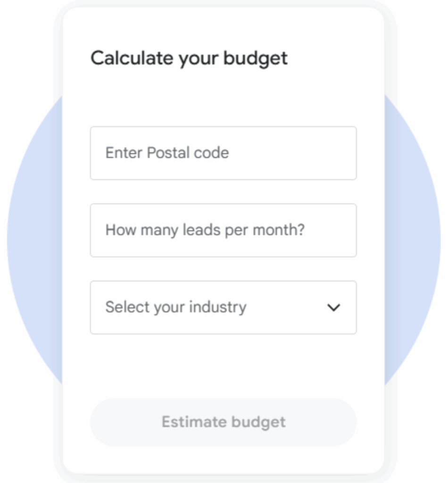Click 'How many leads per month?' placeholder
The image size is (448, 483).
pos(205,230)
